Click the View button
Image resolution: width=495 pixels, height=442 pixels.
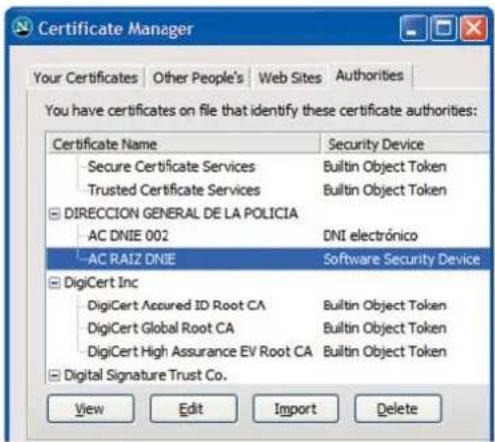91,409
